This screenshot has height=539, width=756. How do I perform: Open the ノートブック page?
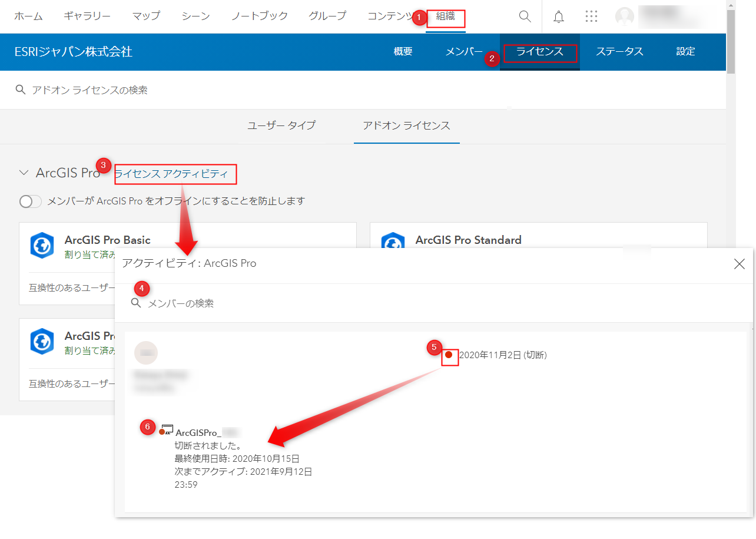tap(260, 16)
